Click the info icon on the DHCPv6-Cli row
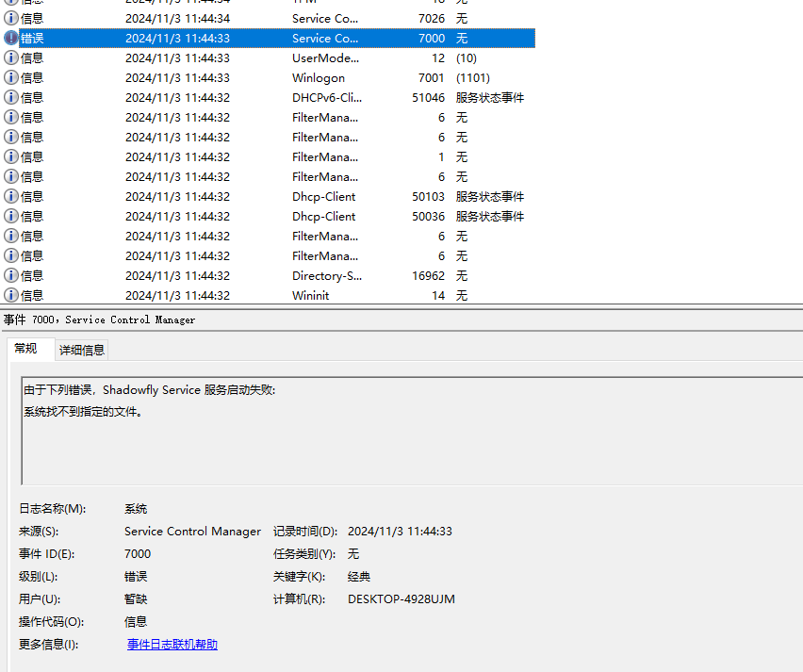 10,97
